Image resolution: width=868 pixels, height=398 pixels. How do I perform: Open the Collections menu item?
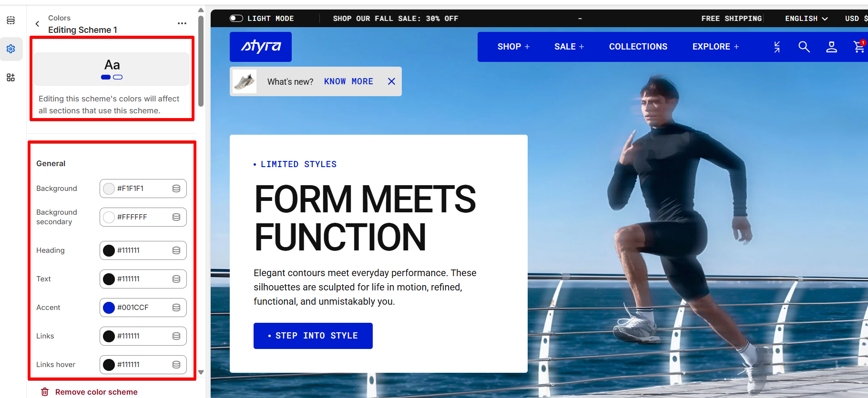point(638,47)
